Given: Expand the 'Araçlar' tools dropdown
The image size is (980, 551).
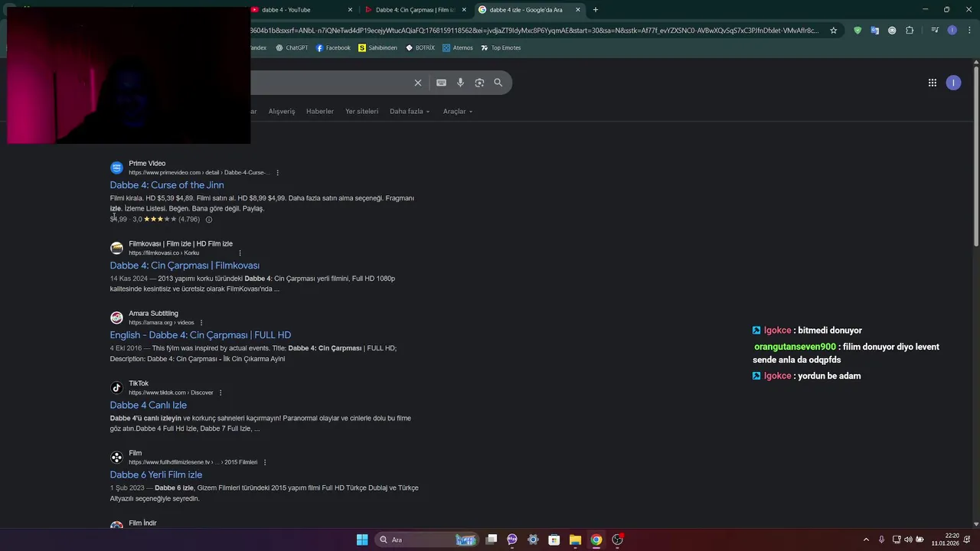Looking at the screenshot, I should 458,112.
